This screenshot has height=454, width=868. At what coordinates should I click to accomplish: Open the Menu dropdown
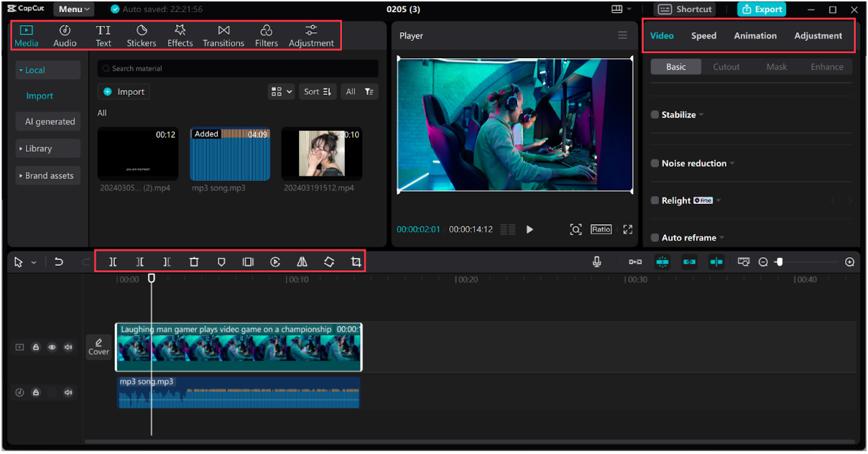tap(74, 9)
